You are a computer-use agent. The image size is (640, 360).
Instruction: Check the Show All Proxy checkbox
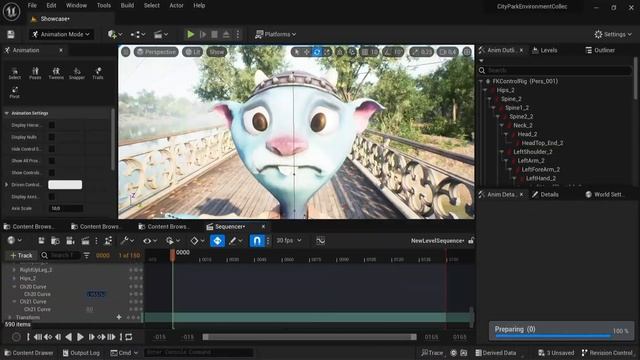pyautogui.click(x=52, y=161)
